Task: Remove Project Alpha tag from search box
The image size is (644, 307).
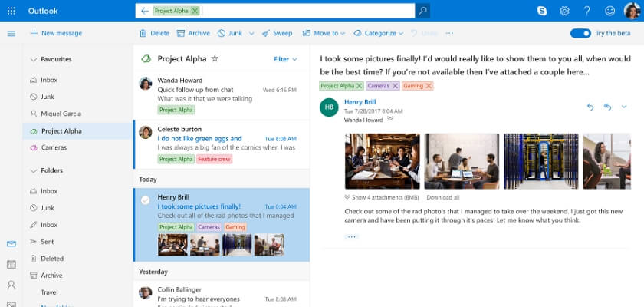Action: (195, 11)
